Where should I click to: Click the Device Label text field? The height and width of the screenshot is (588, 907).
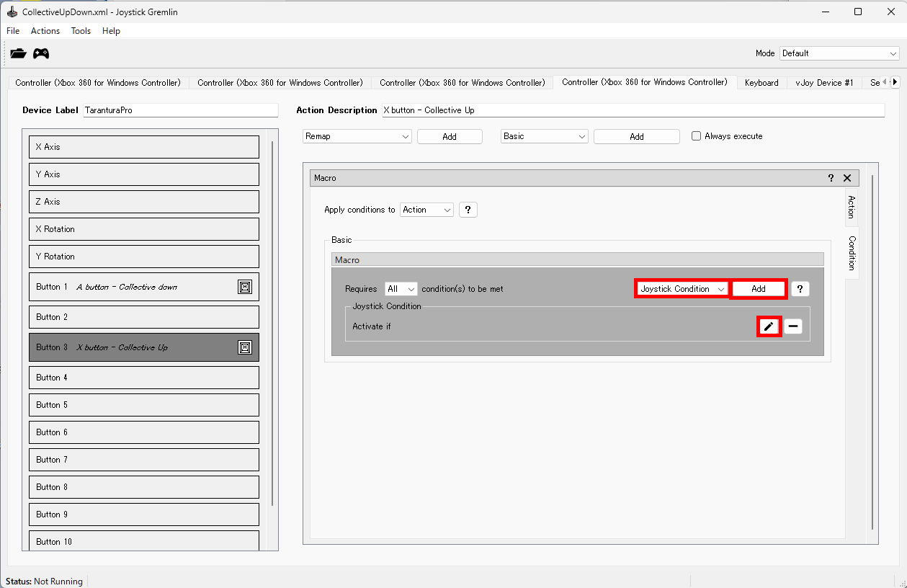pos(180,110)
